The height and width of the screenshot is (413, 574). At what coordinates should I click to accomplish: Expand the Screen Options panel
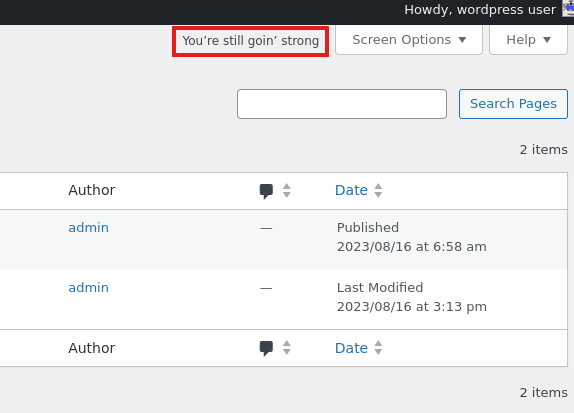click(x=409, y=40)
